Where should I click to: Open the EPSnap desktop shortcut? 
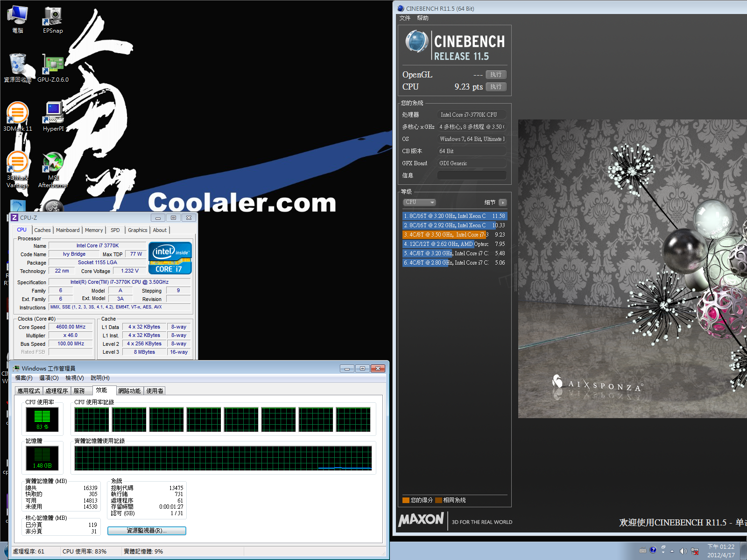point(53,20)
